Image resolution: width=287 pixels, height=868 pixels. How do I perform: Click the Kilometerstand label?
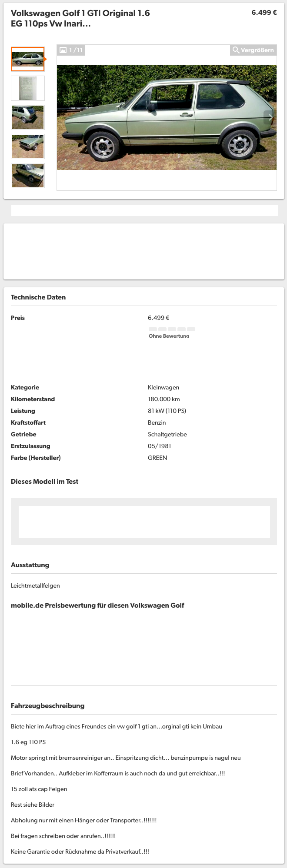tap(33, 399)
